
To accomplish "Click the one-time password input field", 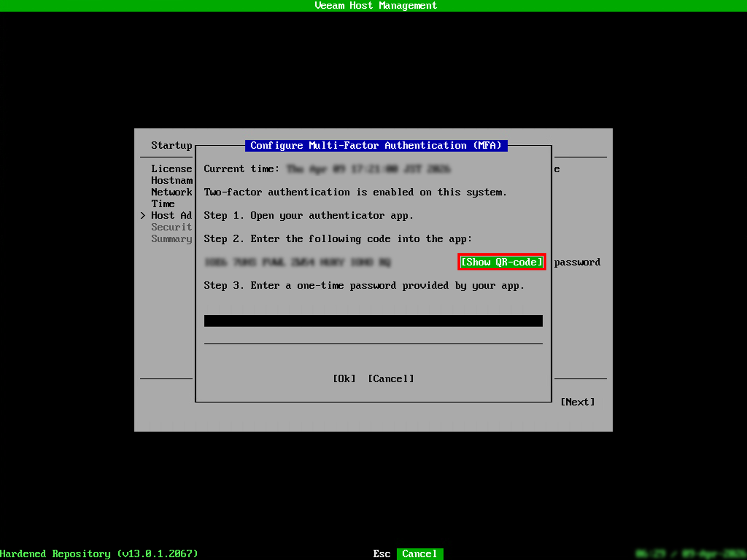I will pyautogui.click(x=373, y=321).
